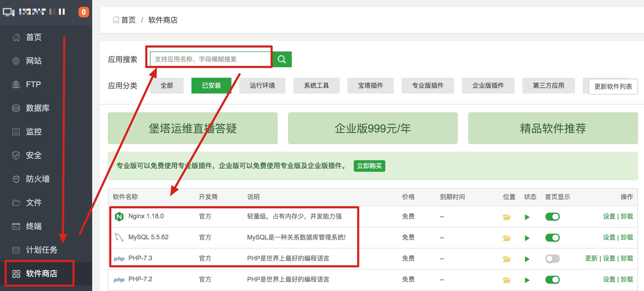Select the 运行环境 category tab
644x291 pixels.
262,86
